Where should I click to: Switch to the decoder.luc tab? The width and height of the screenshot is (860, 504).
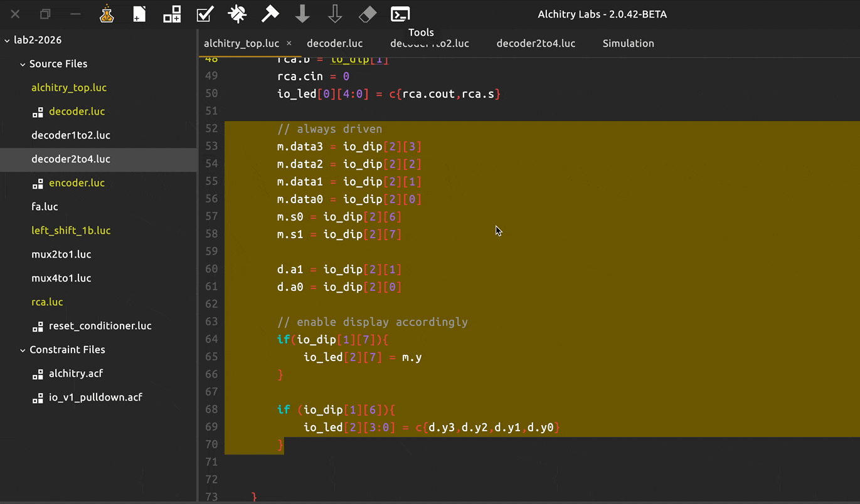[334, 43]
